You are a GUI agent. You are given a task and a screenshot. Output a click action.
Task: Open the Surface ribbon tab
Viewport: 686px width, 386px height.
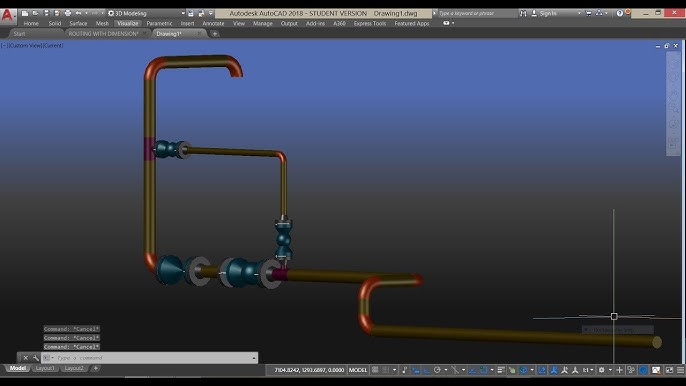[78, 24]
